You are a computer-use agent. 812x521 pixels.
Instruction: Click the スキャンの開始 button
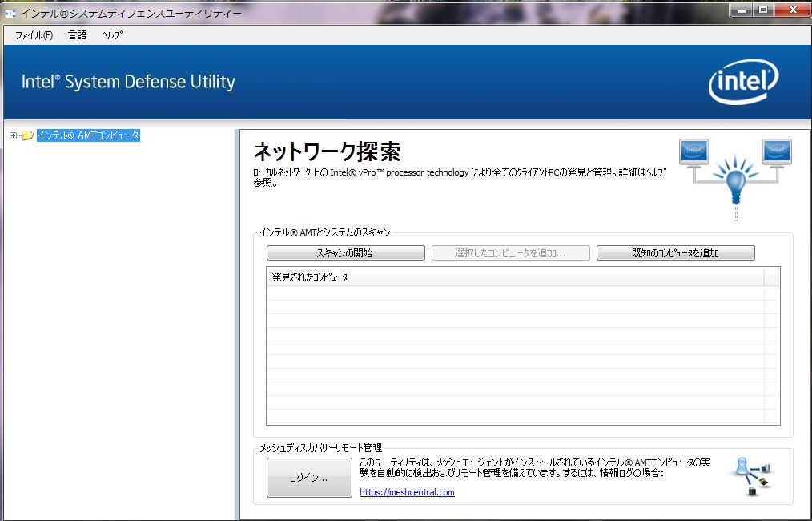pyautogui.click(x=345, y=253)
